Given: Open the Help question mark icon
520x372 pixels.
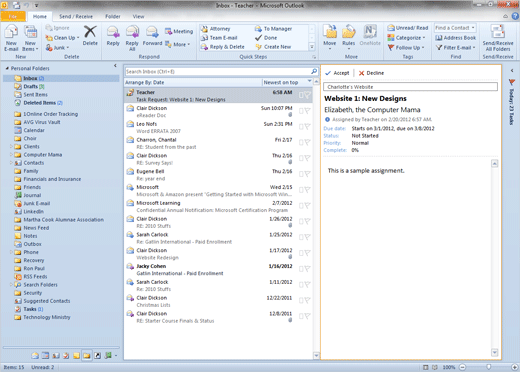Looking at the screenshot, I should [x=515, y=16].
